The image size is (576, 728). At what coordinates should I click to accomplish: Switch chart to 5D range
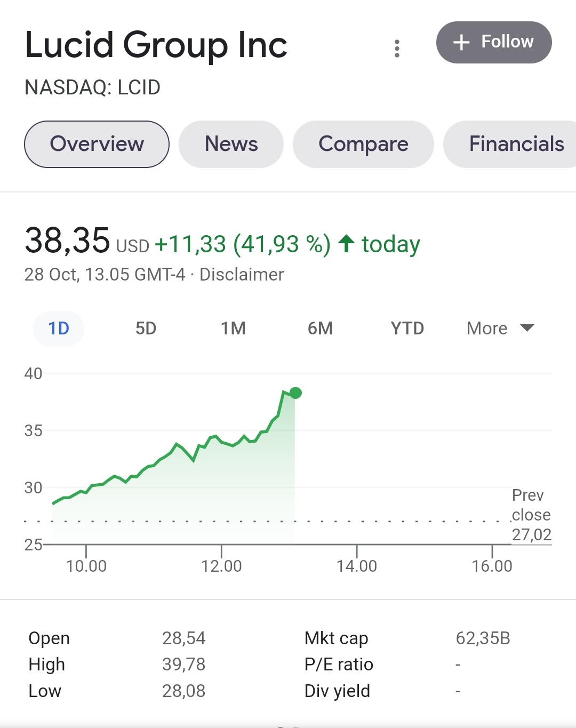point(146,329)
